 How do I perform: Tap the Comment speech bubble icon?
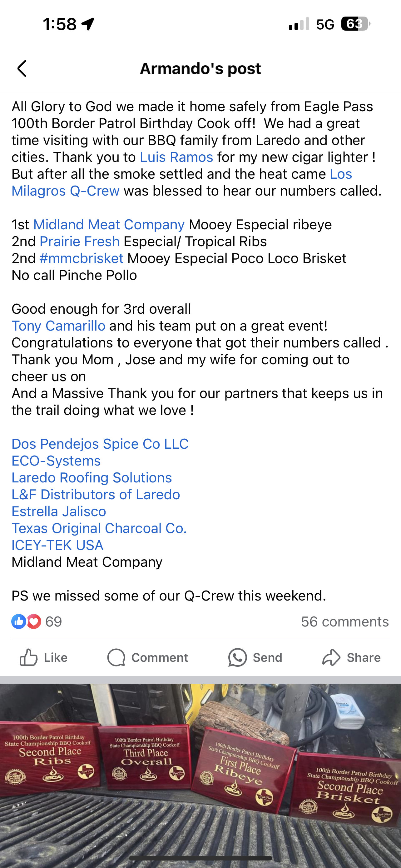coord(116,657)
